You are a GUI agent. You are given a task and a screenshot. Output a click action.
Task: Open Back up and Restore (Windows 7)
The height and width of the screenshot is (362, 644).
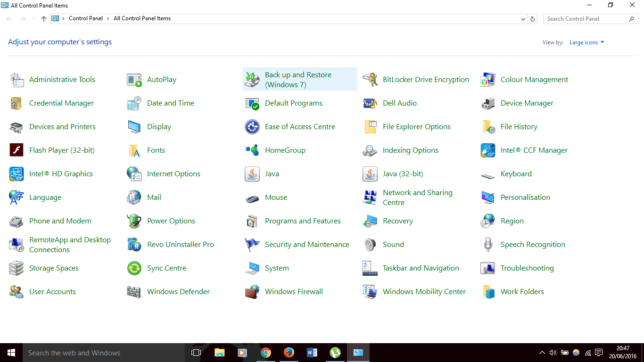click(x=300, y=80)
